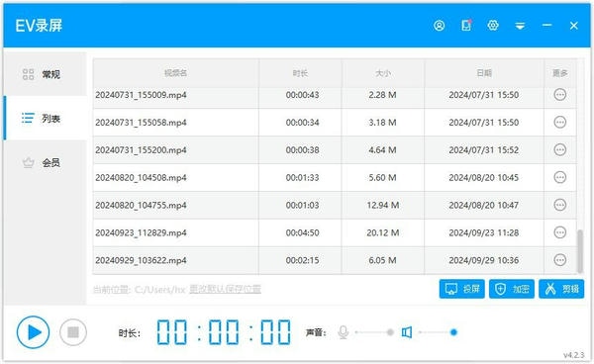The height and width of the screenshot is (364, 594).
Task: Click the video list vertical scrollbar
Action: pyautogui.click(x=580, y=251)
